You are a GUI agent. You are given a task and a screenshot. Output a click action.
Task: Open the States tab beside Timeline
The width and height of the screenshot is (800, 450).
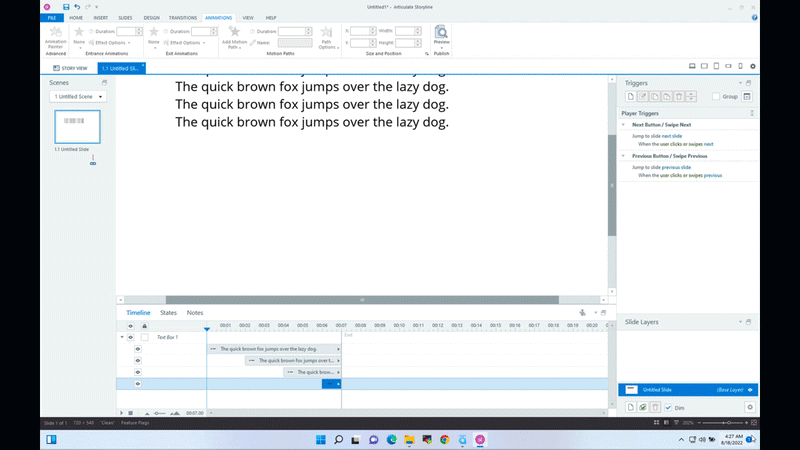tap(168, 313)
